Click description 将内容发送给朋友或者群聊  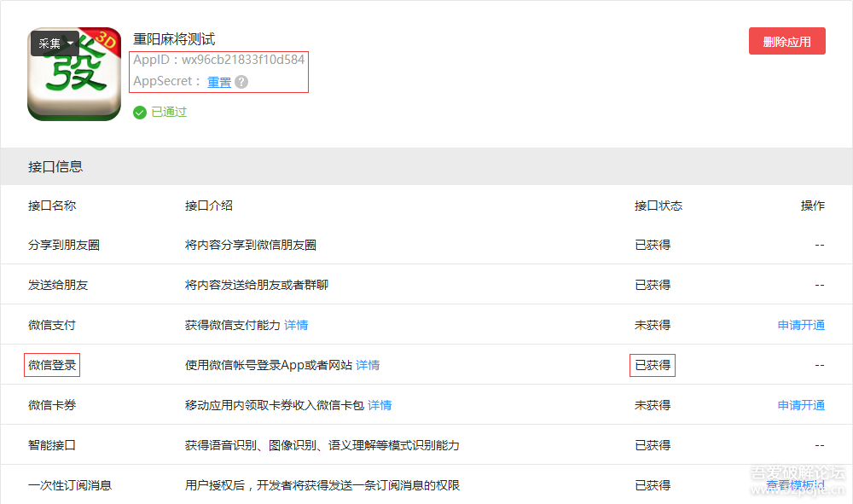click(x=257, y=286)
